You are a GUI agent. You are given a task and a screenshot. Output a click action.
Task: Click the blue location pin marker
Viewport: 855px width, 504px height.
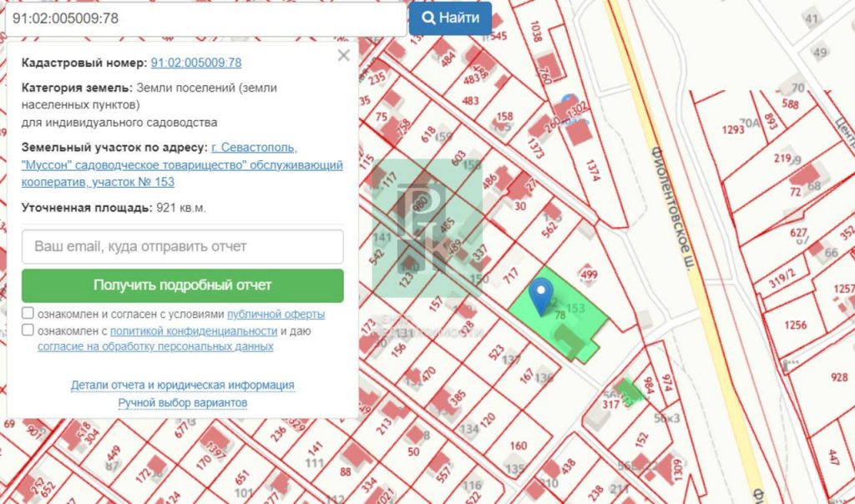tap(544, 294)
